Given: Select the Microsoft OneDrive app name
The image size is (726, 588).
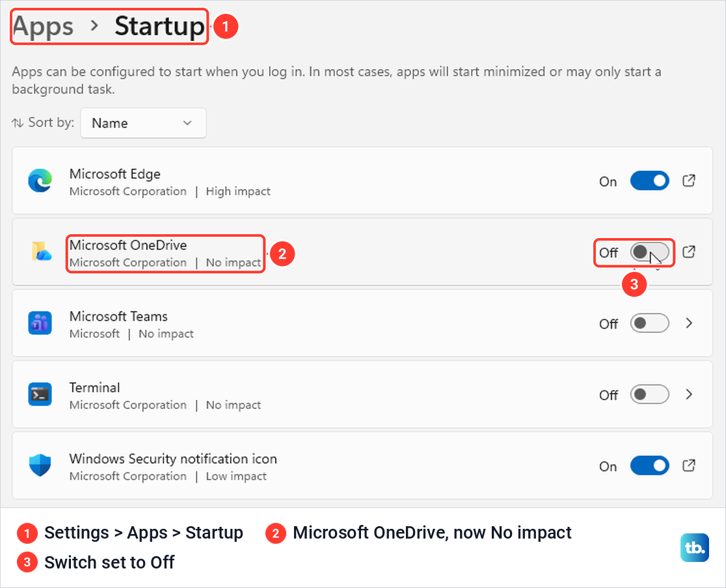Looking at the screenshot, I should pyautogui.click(x=128, y=245).
